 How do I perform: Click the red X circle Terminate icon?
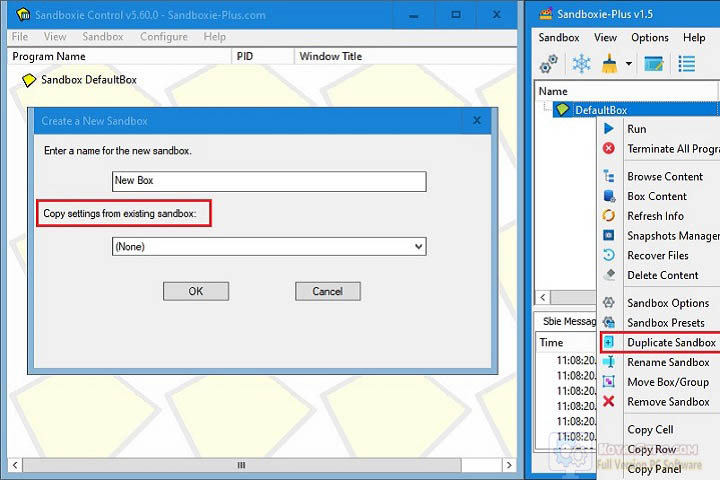609,148
